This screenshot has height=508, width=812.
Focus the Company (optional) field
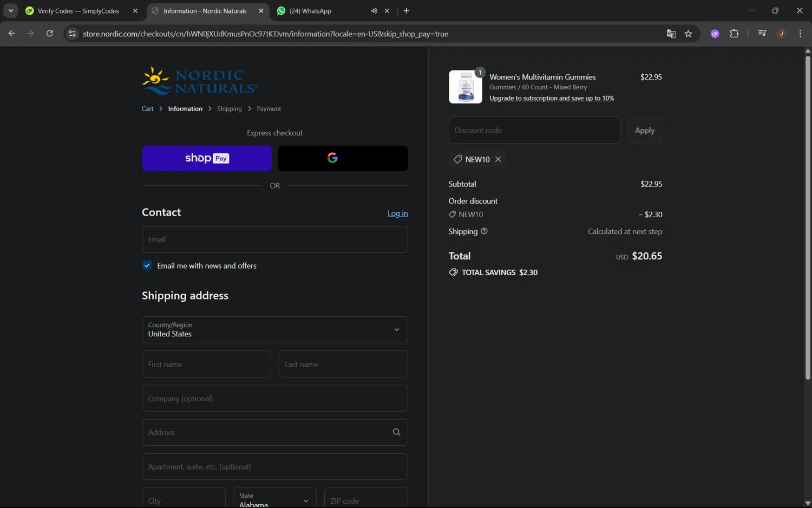tap(275, 398)
